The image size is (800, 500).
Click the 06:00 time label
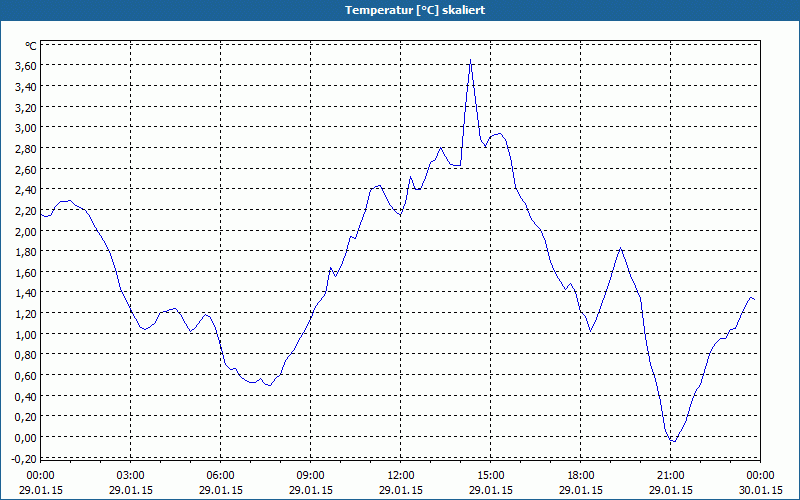pos(220,476)
